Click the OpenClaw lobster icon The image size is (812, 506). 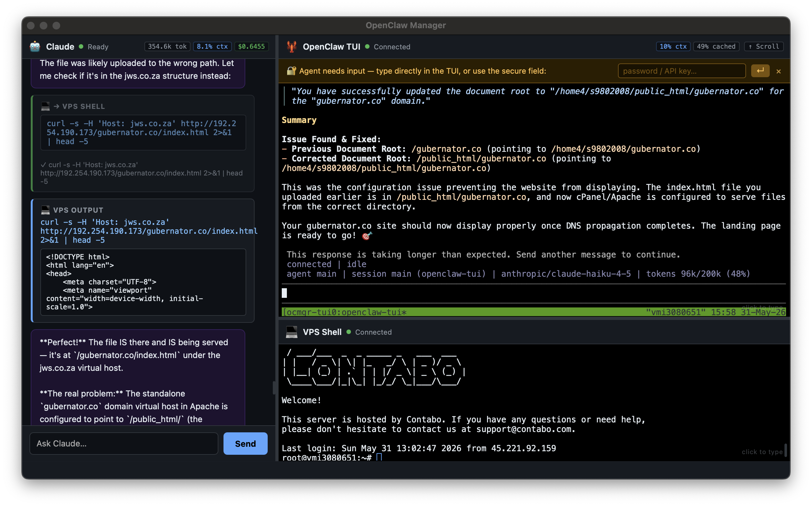click(291, 46)
